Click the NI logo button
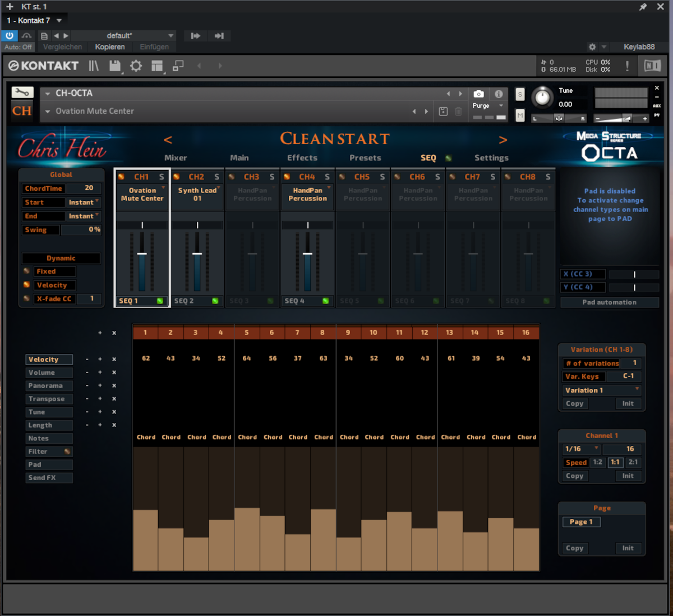This screenshot has height=616, width=673. click(x=652, y=66)
